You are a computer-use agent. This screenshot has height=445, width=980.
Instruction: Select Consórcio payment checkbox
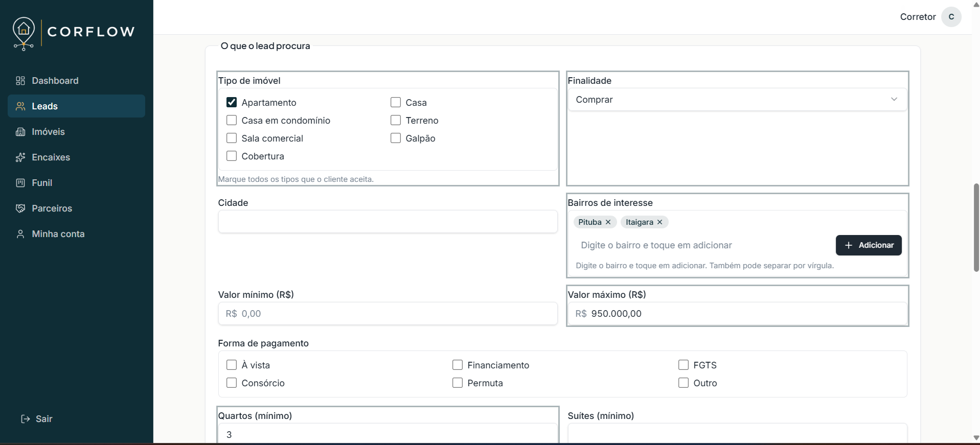pyautogui.click(x=232, y=383)
